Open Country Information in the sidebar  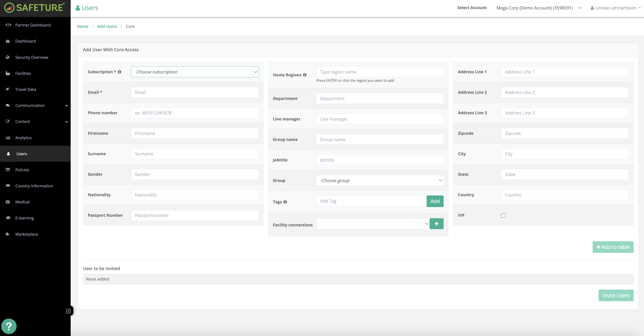pos(34,186)
